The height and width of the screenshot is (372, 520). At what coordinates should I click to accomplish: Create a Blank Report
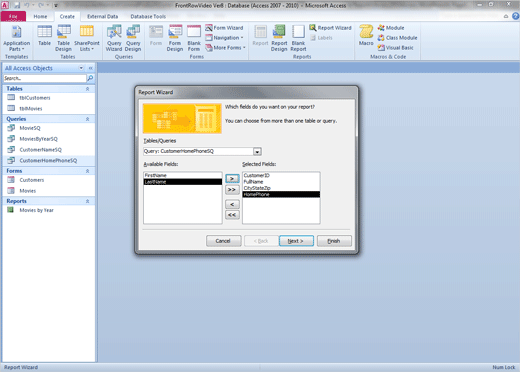click(298, 38)
